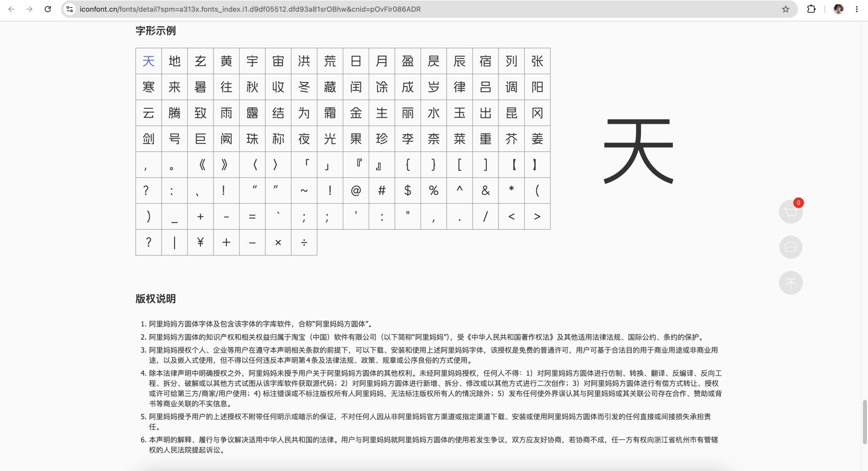Viewport: 868px width, 471px height.
Task: Select the 【 lenticular bracket glyph cell
Action: (x=511, y=165)
